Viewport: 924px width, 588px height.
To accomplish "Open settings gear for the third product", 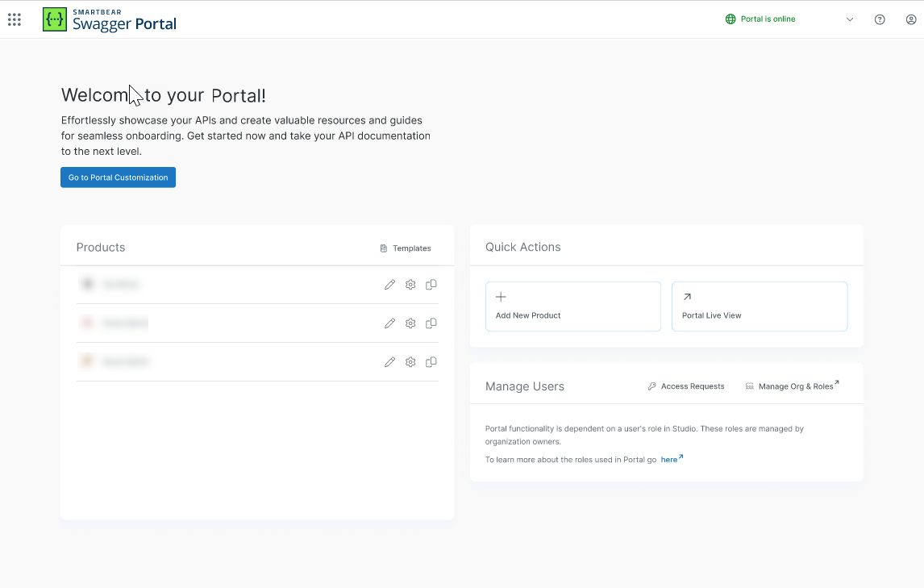I will click(410, 362).
